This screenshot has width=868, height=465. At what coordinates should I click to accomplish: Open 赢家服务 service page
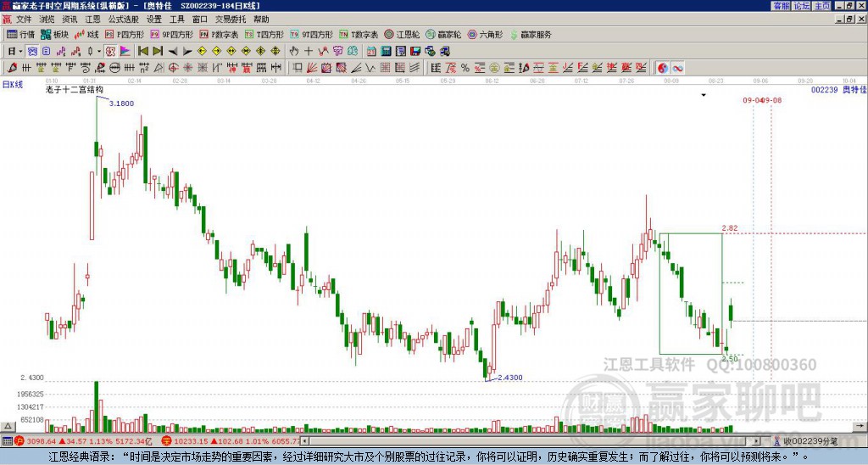click(531, 34)
